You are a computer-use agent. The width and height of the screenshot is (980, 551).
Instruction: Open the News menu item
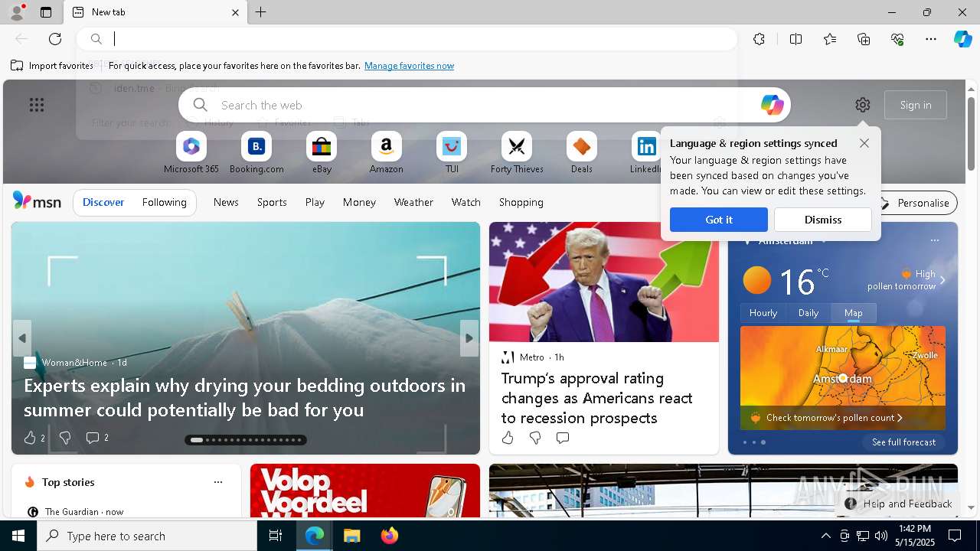[x=226, y=202]
